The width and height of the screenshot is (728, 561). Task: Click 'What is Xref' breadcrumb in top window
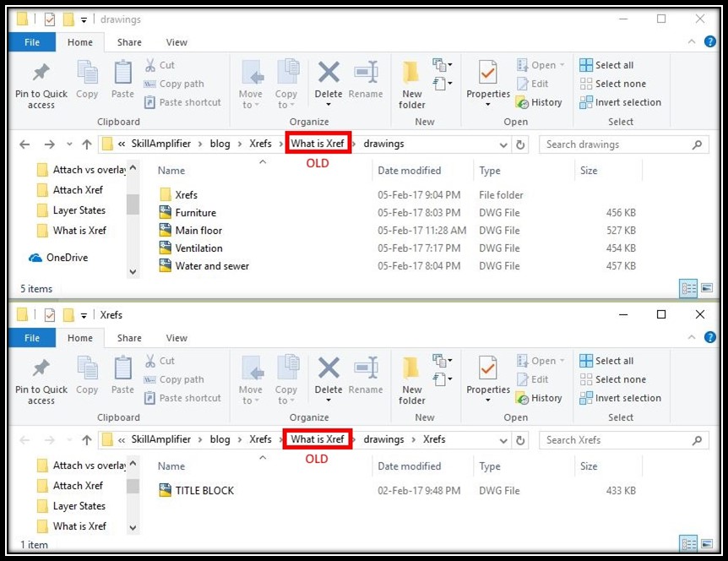[318, 144]
